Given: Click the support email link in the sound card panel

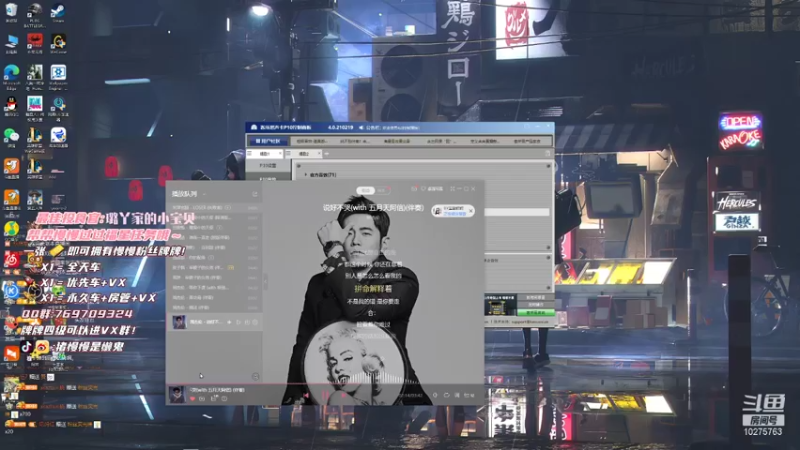Looking at the screenshot, I should (530, 322).
